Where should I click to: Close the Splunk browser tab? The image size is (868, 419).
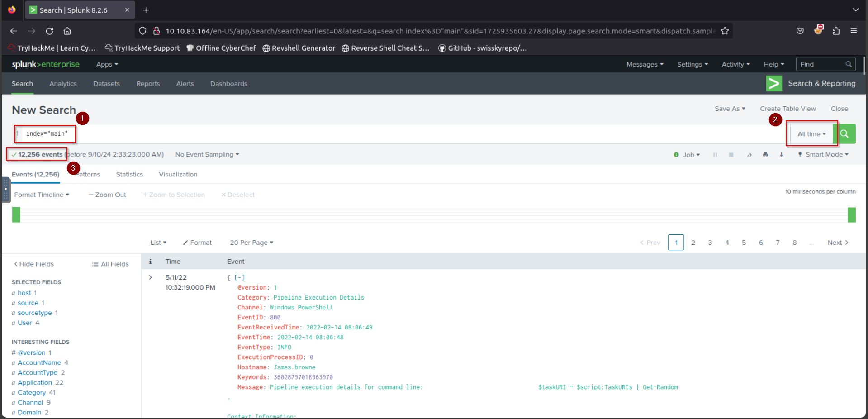[x=127, y=10]
